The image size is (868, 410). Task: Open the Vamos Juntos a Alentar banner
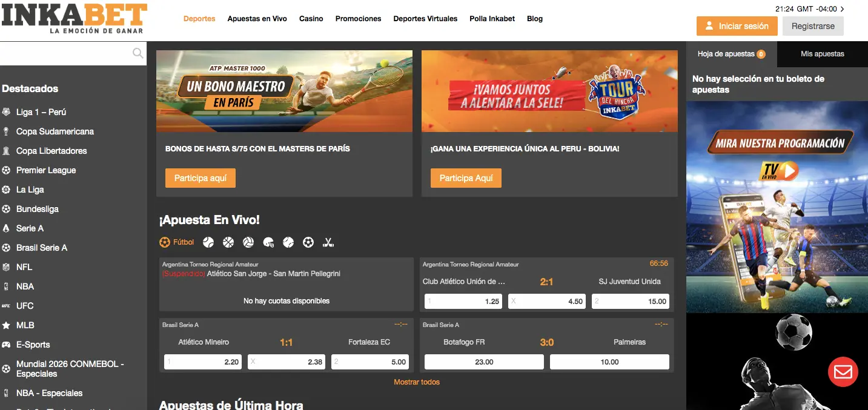pyautogui.click(x=549, y=91)
